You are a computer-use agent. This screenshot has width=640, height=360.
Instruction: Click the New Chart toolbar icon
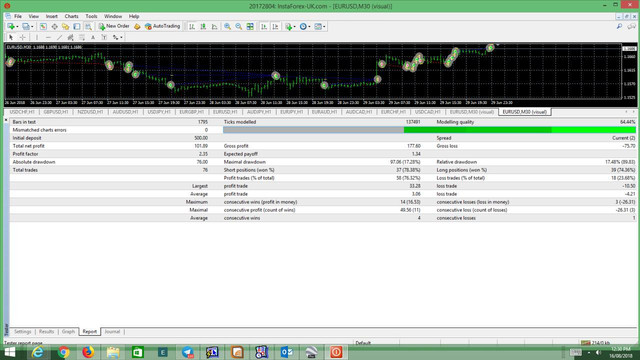pyautogui.click(x=11, y=27)
